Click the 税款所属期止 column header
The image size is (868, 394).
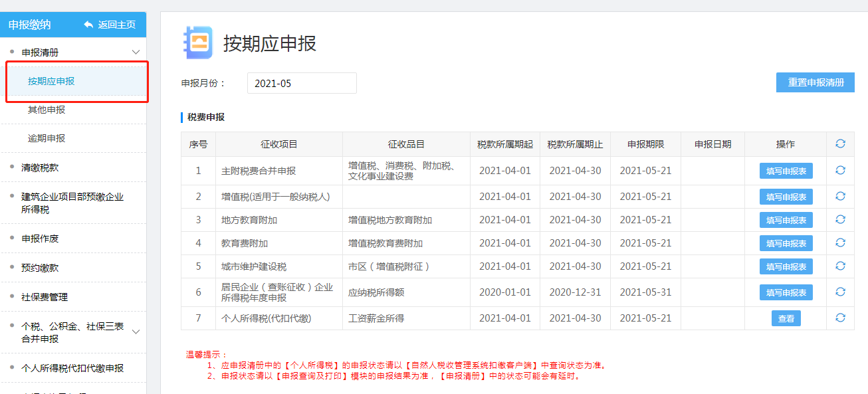click(575, 144)
